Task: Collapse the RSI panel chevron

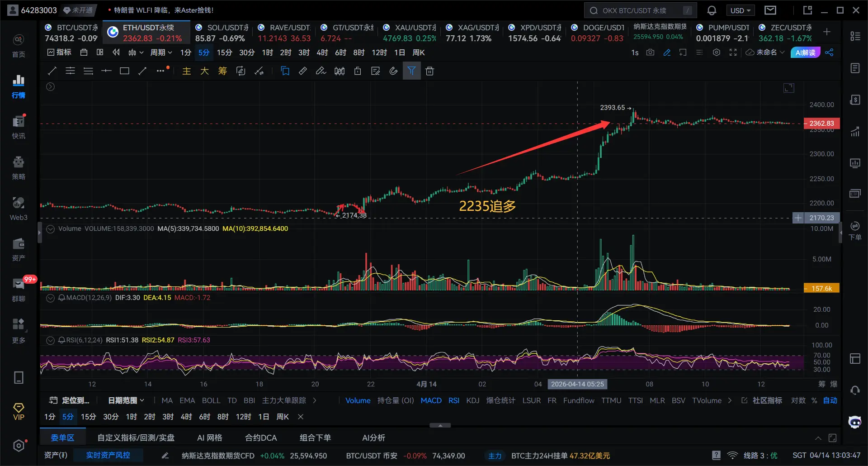Action: (51, 340)
